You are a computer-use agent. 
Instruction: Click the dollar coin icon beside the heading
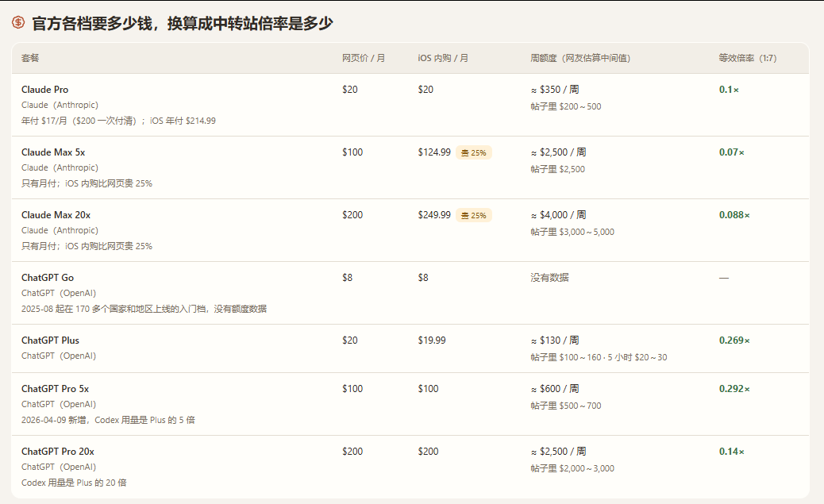click(x=18, y=22)
